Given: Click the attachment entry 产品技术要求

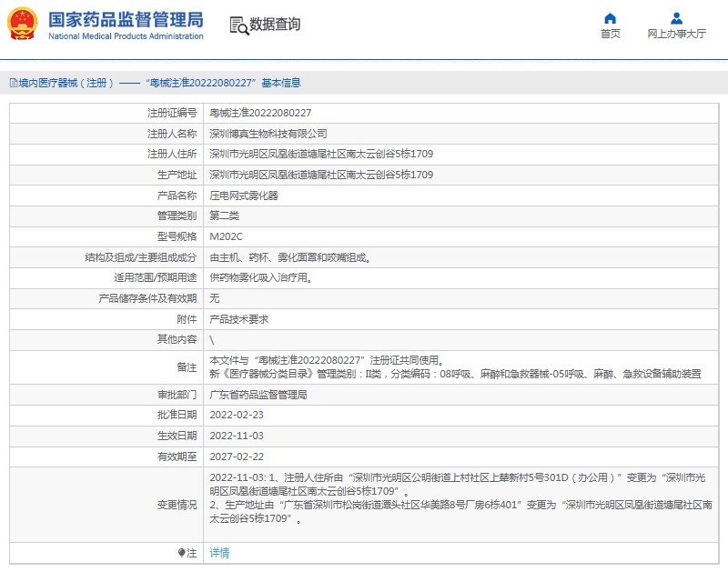Looking at the screenshot, I should [x=238, y=319].
